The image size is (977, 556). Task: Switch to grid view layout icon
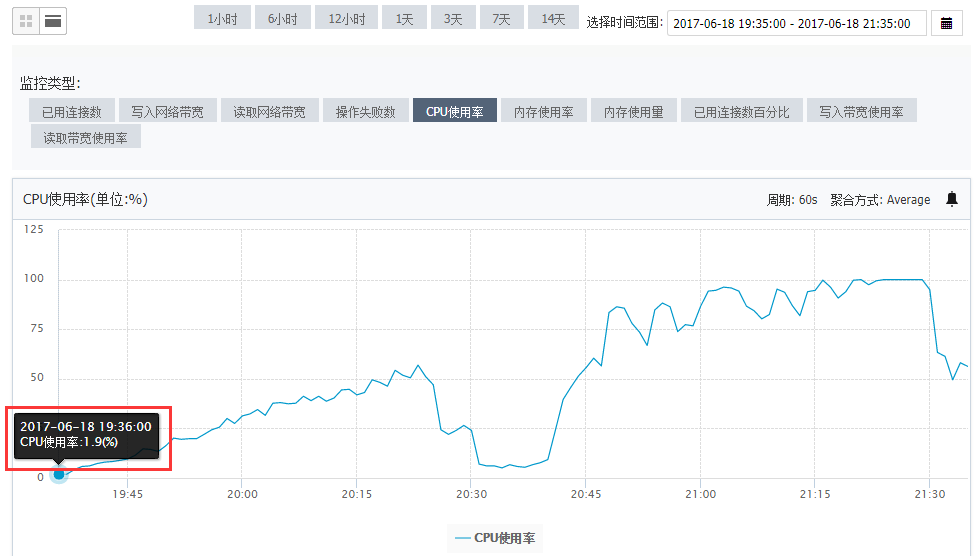26,20
